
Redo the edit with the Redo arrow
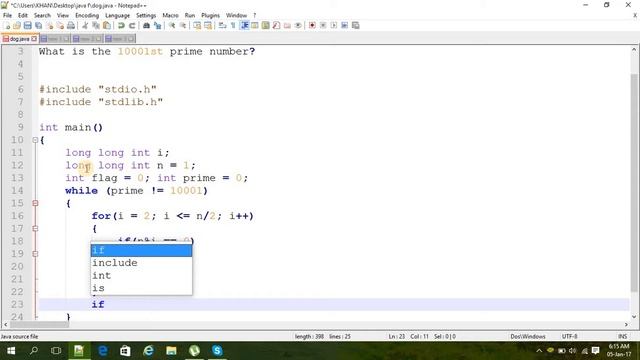132,26
